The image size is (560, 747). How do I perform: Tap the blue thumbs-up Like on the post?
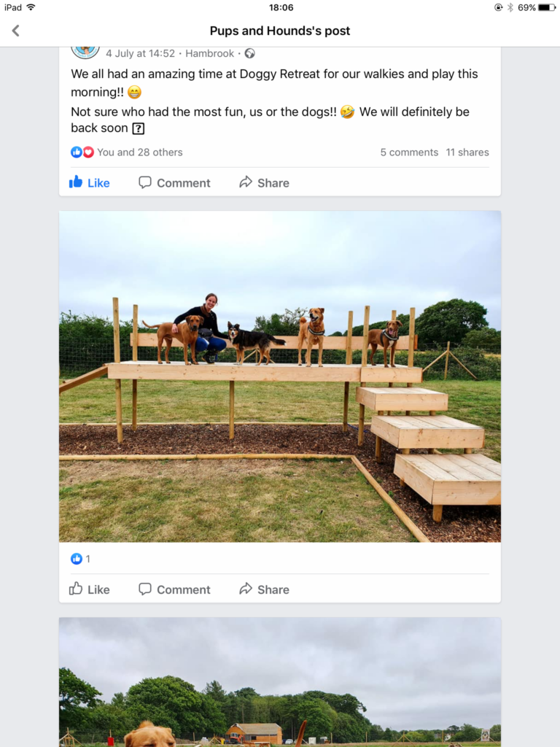pyautogui.click(x=89, y=182)
